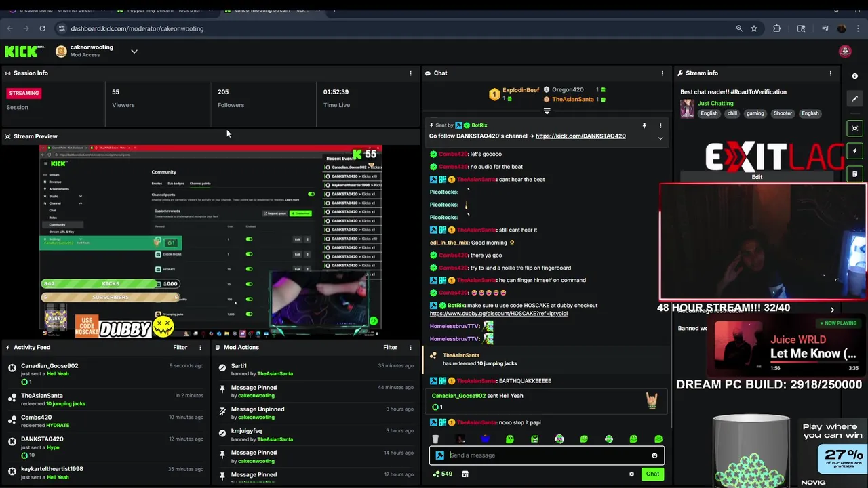Click the chill stream tag

click(x=732, y=113)
